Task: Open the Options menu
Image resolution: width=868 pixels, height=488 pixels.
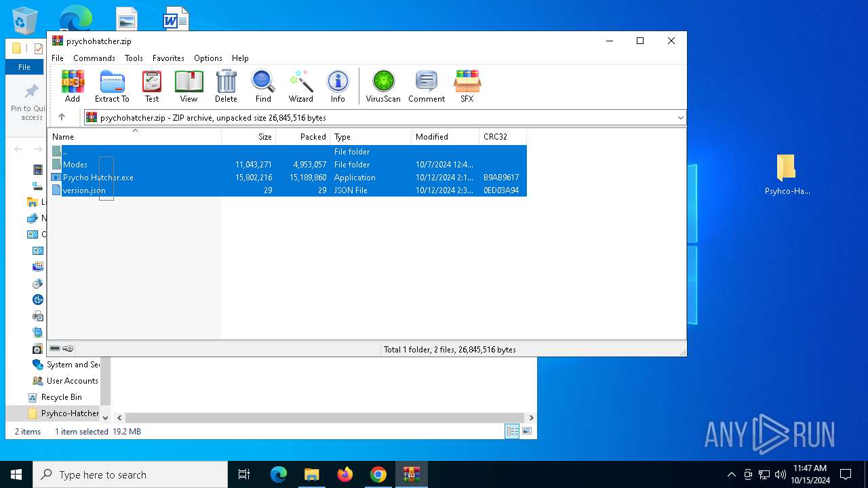Action: pyautogui.click(x=208, y=58)
